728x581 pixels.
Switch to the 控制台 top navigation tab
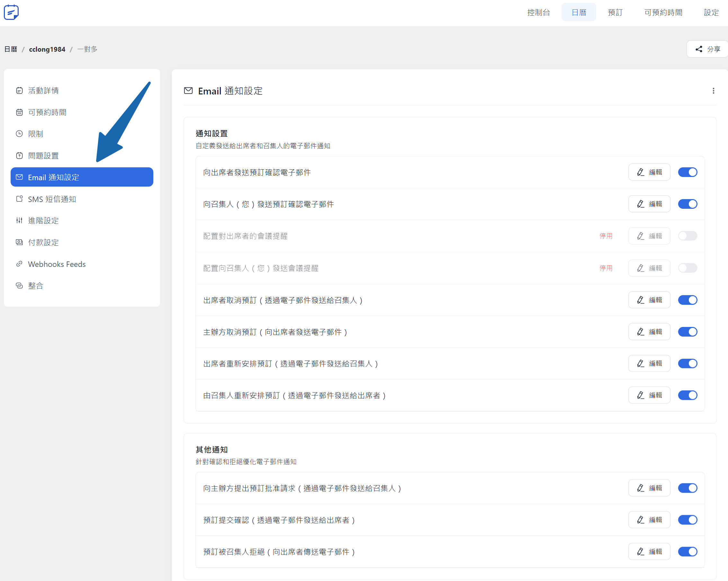(x=539, y=13)
